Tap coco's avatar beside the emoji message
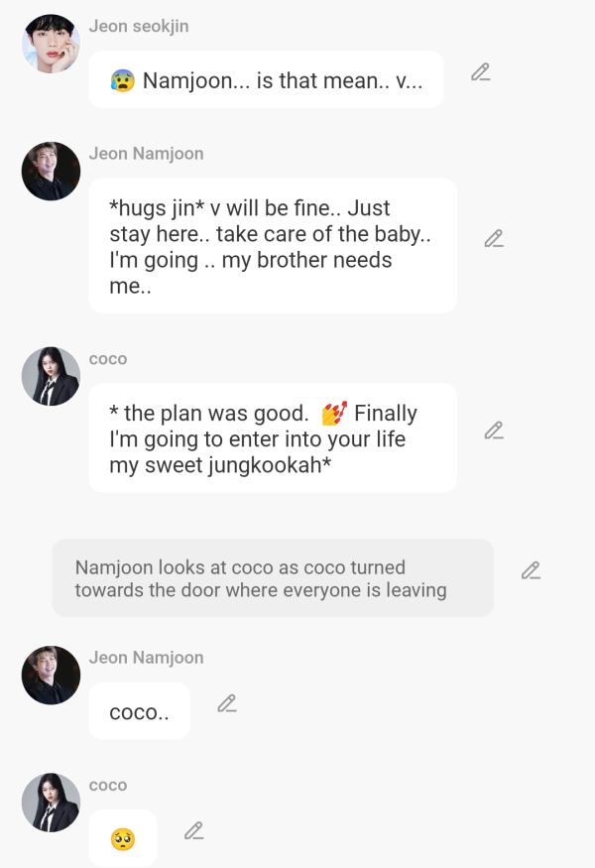The height and width of the screenshot is (868, 595). click(51, 803)
